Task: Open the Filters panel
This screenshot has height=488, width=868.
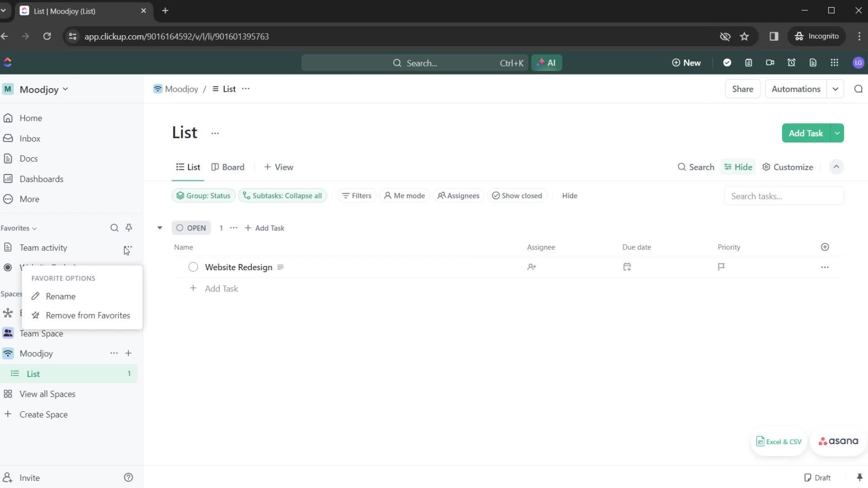Action: (356, 196)
